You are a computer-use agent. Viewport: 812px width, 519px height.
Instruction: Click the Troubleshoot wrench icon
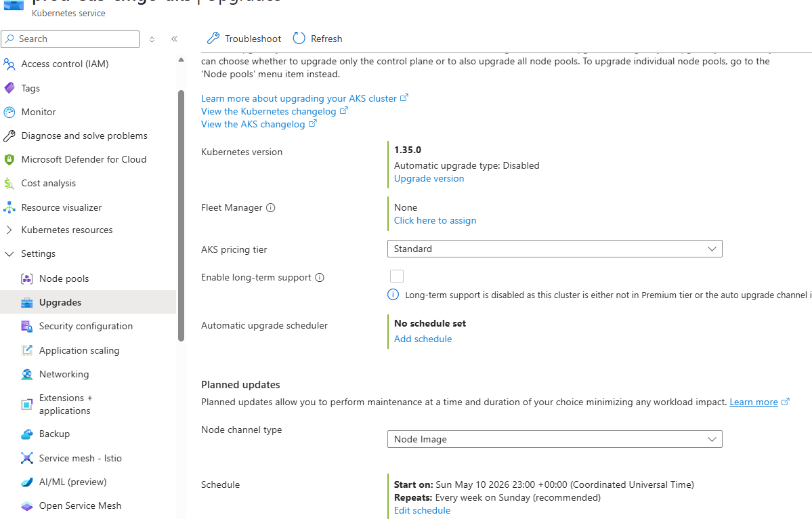[x=213, y=39]
